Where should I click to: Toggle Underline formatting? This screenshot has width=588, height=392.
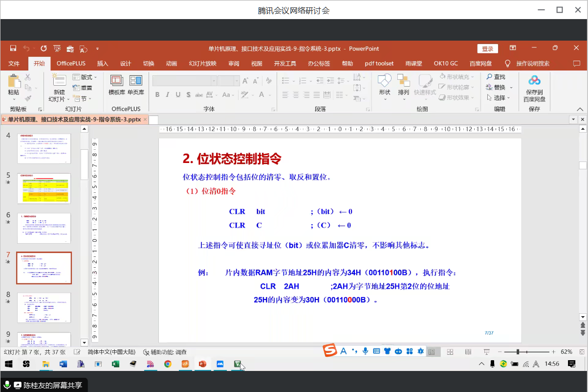point(178,94)
